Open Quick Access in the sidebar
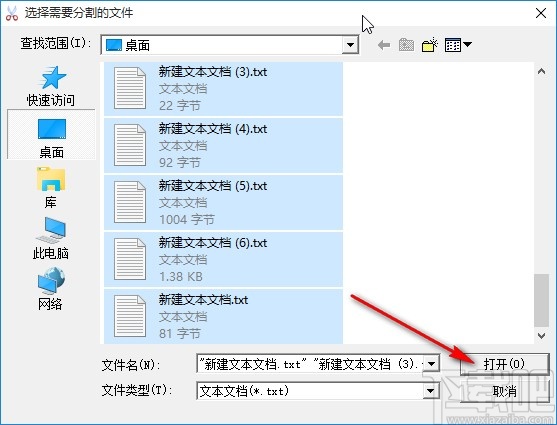Viewport: 557px width, 425px height. pos(51,86)
